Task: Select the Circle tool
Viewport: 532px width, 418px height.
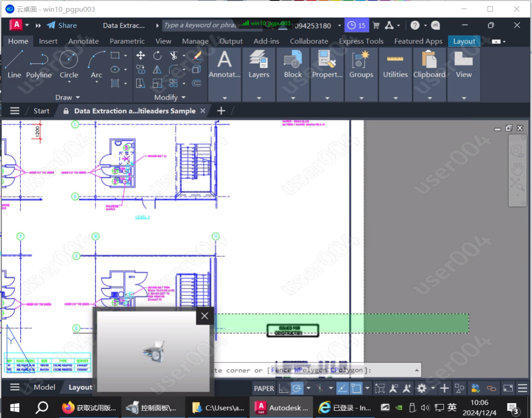Action: tap(69, 64)
